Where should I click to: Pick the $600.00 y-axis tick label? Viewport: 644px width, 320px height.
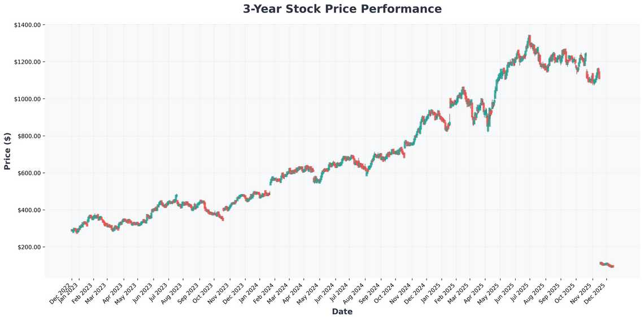tap(29, 174)
